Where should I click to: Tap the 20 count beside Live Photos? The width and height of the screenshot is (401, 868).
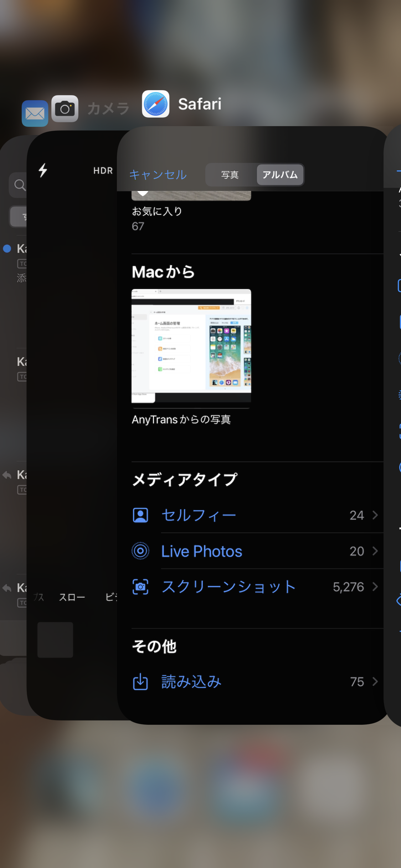tap(357, 551)
